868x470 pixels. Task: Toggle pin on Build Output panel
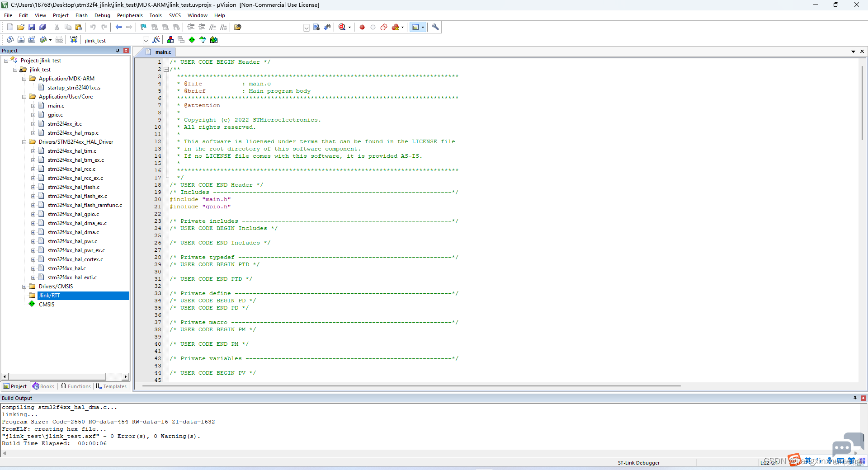(855, 398)
